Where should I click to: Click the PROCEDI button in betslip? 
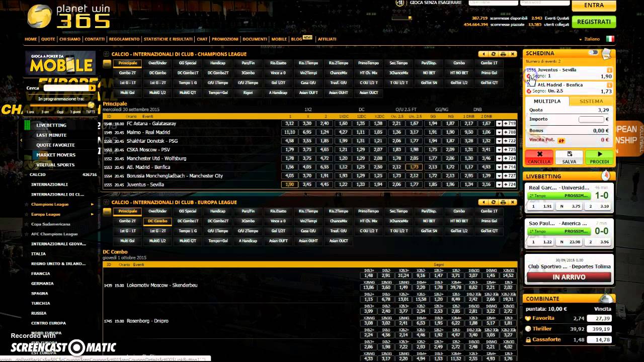tap(599, 157)
